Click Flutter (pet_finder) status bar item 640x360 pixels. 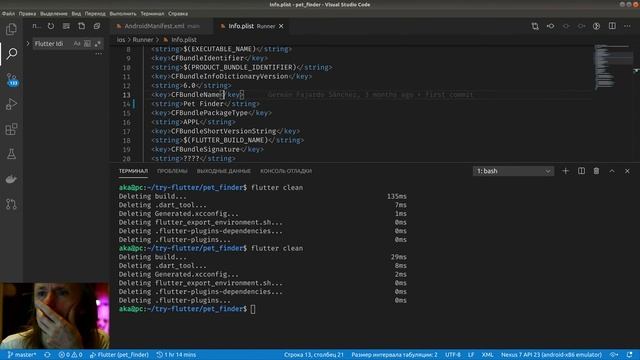(x=119, y=355)
